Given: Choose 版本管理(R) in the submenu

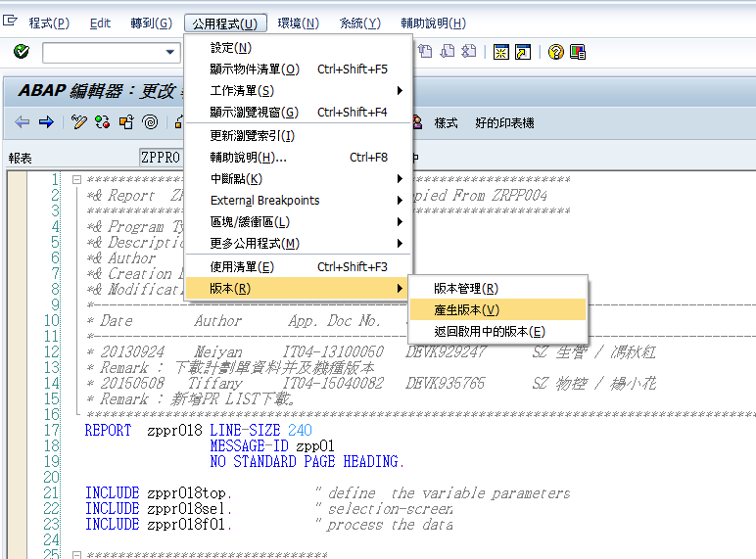Looking at the screenshot, I should coord(497,288).
